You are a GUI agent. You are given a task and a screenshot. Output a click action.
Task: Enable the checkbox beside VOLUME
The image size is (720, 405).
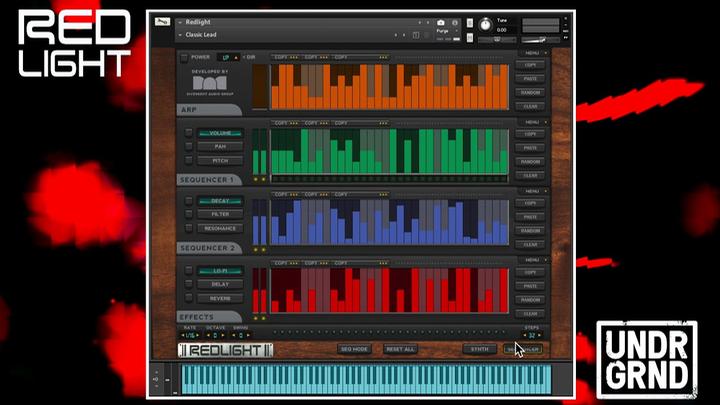tap(188, 133)
